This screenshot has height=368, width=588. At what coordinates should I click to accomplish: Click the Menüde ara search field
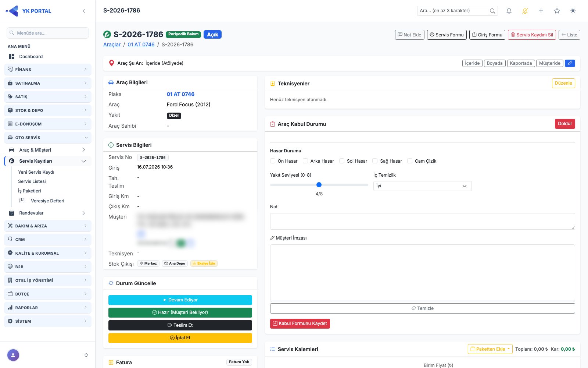pos(48,33)
